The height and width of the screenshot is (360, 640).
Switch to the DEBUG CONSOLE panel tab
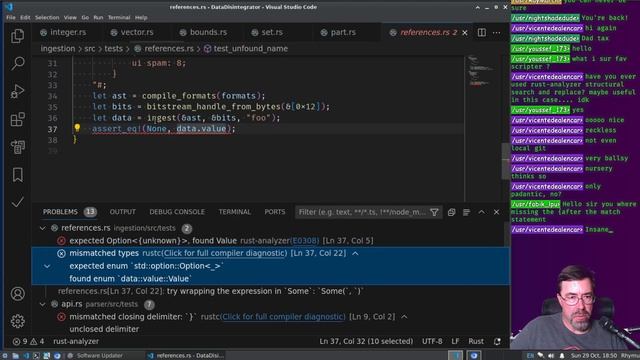point(177,212)
